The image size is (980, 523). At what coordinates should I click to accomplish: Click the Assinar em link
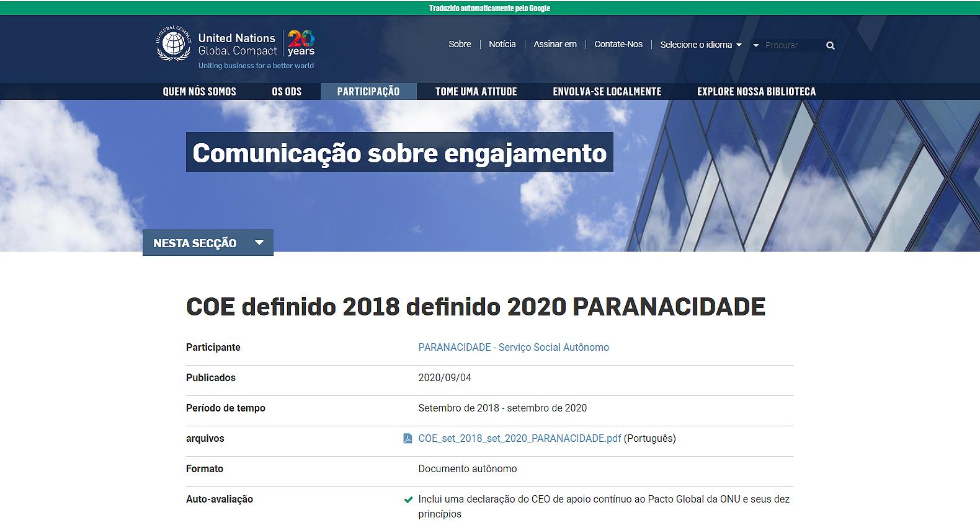(555, 44)
